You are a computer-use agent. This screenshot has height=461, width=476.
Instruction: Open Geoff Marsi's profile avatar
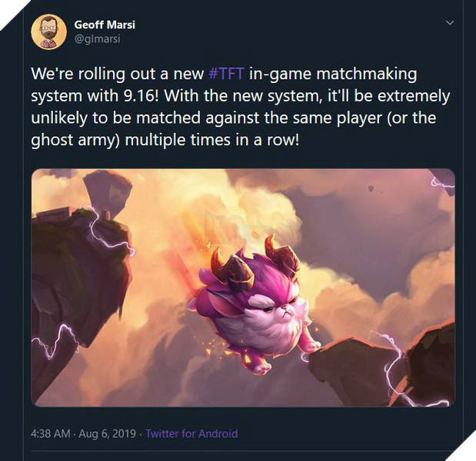(x=49, y=32)
